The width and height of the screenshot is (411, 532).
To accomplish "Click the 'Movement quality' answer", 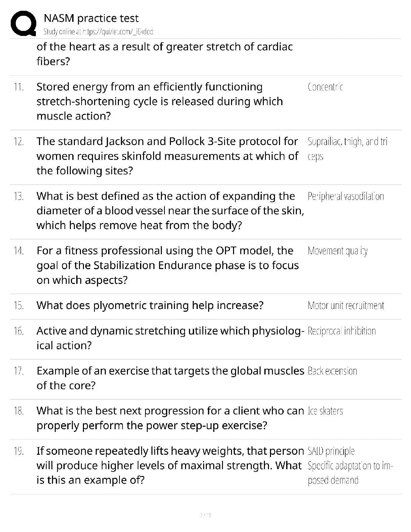I will pos(337,251).
